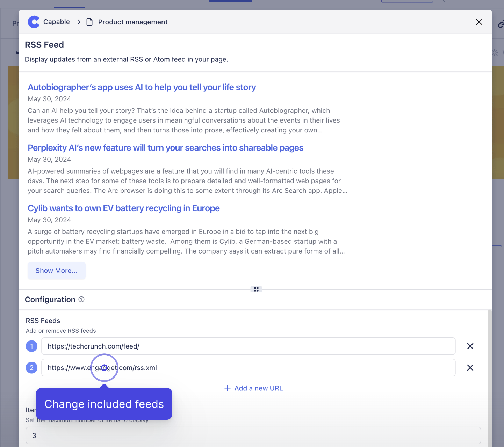504x447 pixels.
Task: Open the Perplexity AI shareable pages article
Action: pos(165,148)
